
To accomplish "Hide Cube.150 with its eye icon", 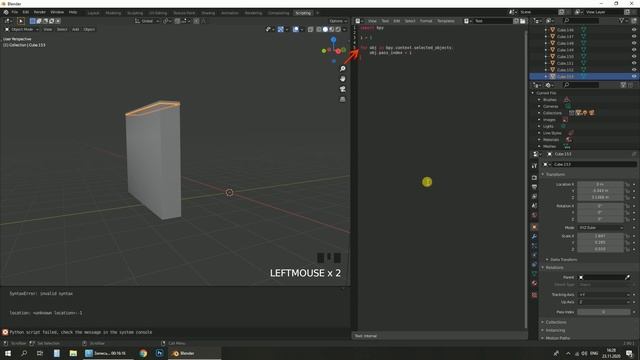I will click(x=634, y=56).
